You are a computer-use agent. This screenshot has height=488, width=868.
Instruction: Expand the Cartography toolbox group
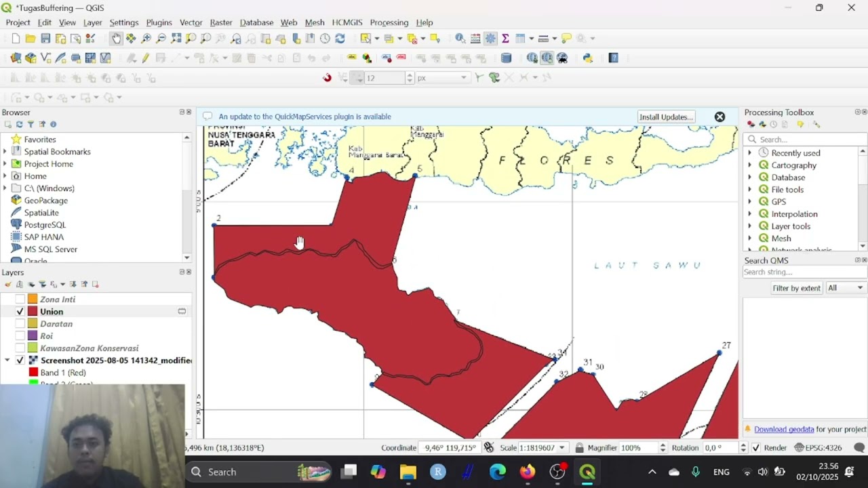tap(749, 165)
